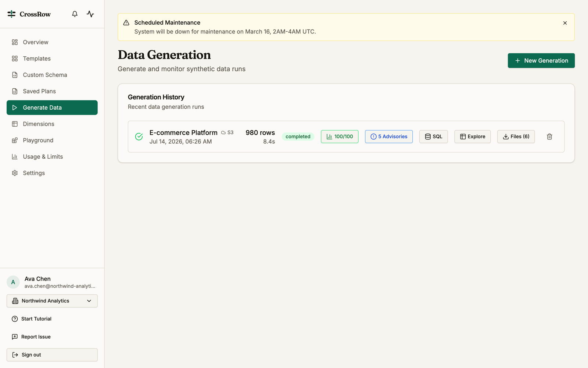This screenshot has height=368, width=588.
Task: Click Ava Chen's avatar
Action: (x=13, y=282)
